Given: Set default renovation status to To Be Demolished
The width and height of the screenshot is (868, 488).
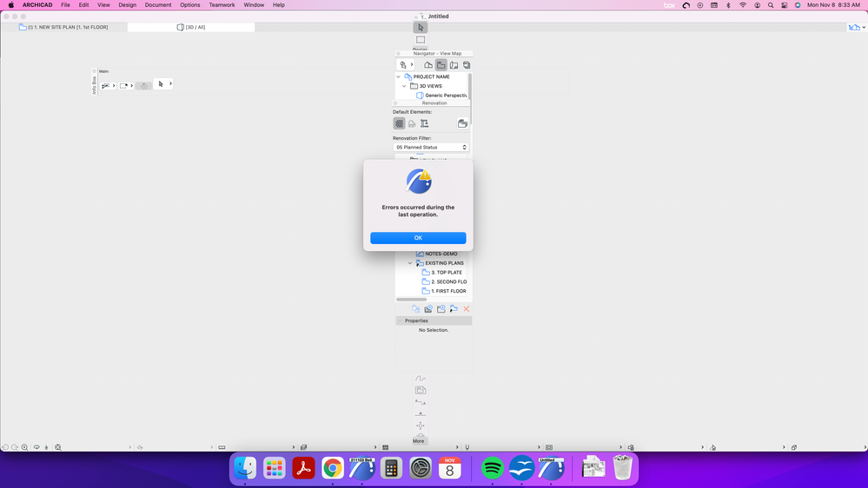Looking at the screenshot, I should (x=412, y=123).
